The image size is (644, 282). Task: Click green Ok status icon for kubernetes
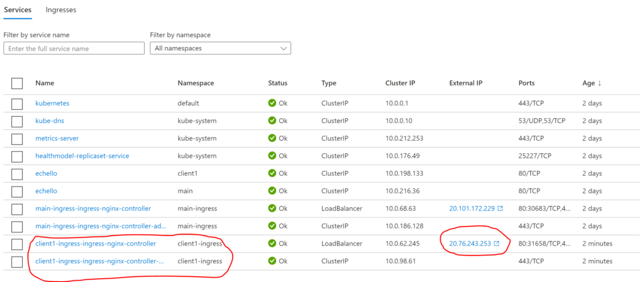pos(272,103)
